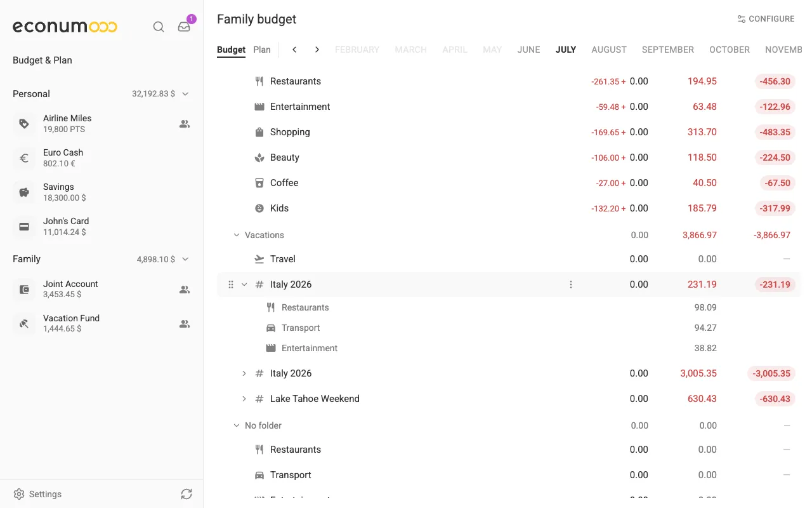This screenshot has height=508, width=812.
Task: Click shared users icon for Vacation Fund
Action: click(185, 324)
